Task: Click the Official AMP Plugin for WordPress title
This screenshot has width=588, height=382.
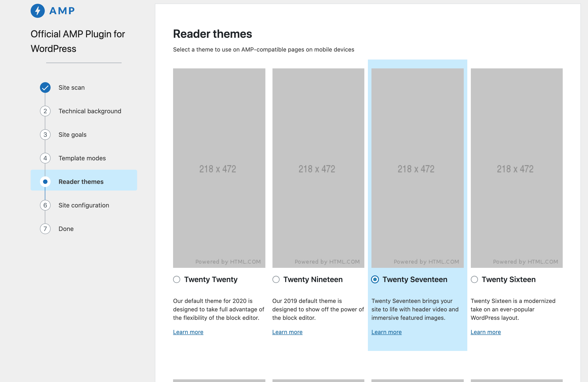Action: click(78, 41)
